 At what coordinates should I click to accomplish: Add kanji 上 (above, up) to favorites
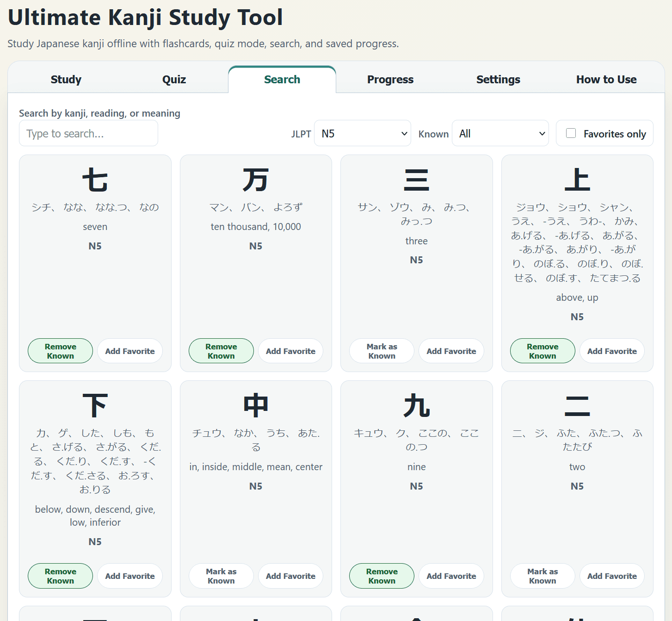612,351
